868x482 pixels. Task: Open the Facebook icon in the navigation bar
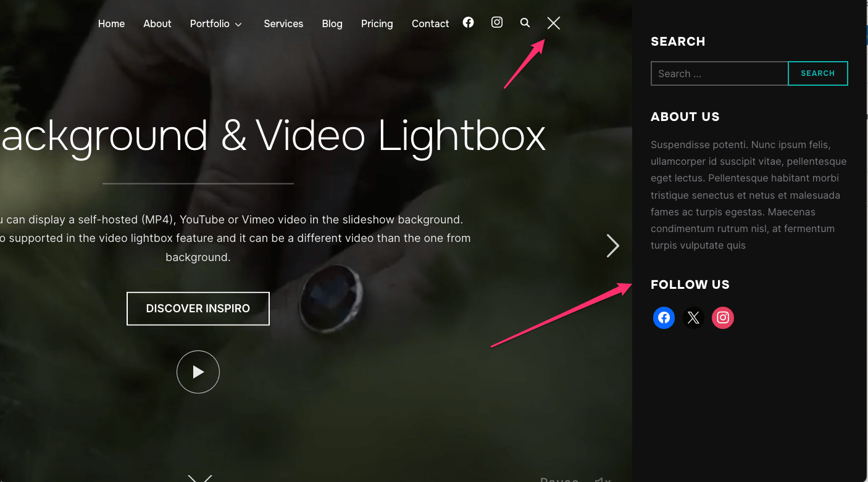coord(469,23)
